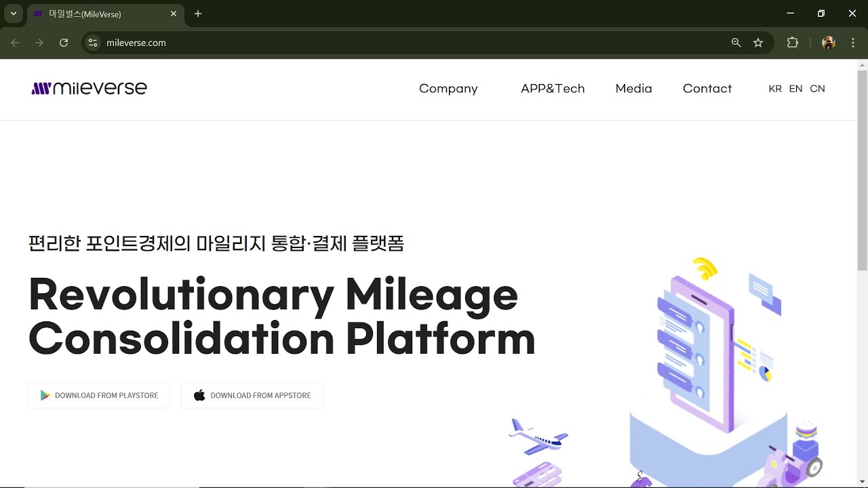This screenshot has width=868, height=488.
Task: Switch language to KR
Action: point(775,89)
